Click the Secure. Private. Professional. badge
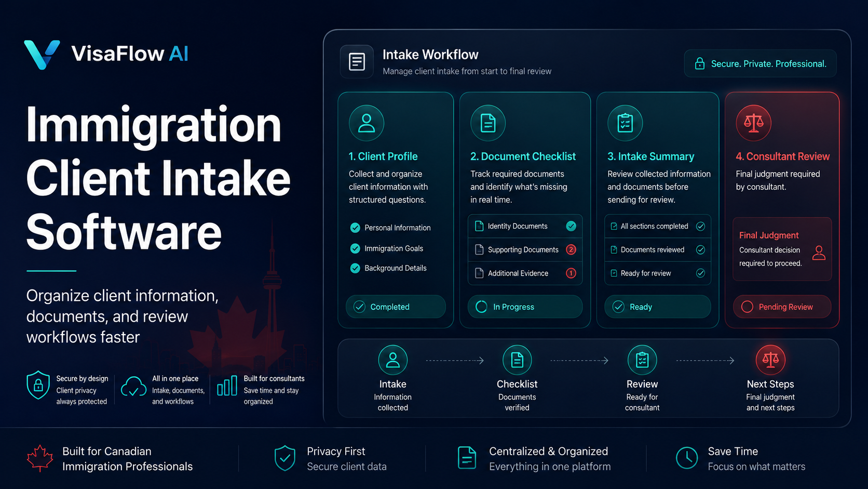Screen dimensions: 868x489 click(760, 63)
